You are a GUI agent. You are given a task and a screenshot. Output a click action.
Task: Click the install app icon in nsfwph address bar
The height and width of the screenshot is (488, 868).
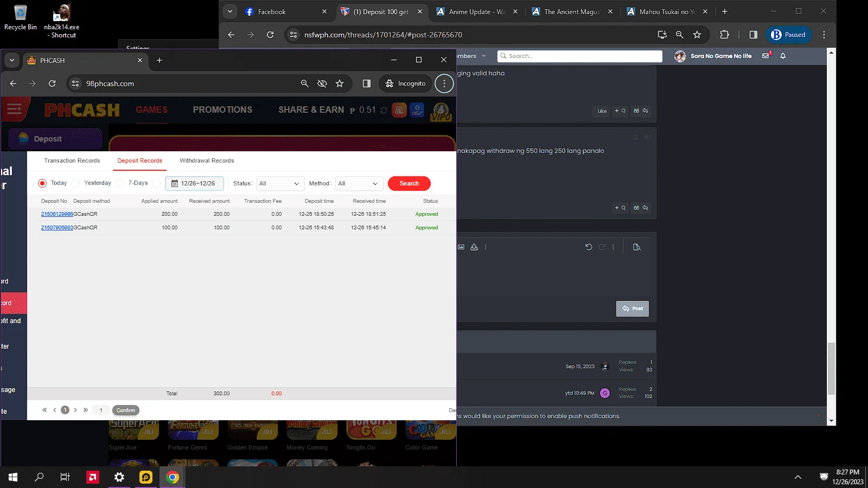[662, 35]
